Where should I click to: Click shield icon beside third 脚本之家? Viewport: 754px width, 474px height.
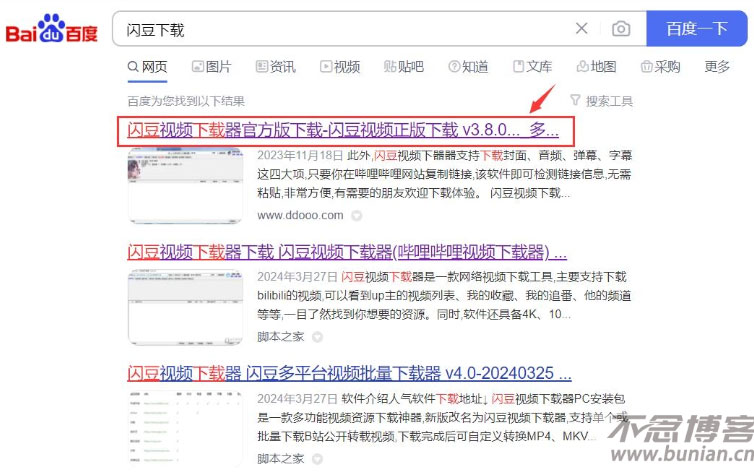pos(317,459)
